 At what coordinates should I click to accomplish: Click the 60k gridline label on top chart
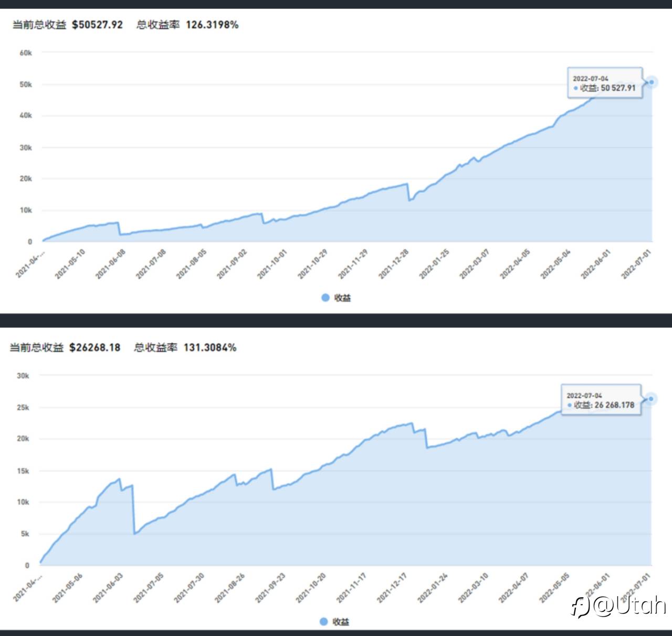point(26,52)
